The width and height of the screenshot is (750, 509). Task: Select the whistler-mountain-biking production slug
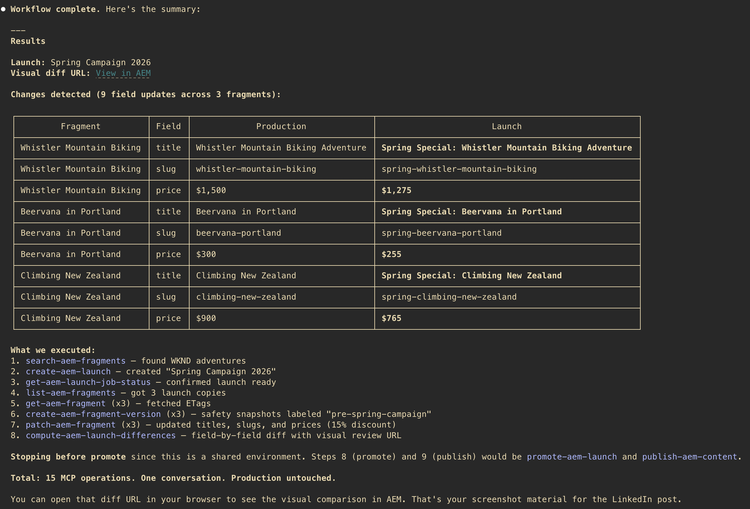pyautogui.click(x=256, y=169)
